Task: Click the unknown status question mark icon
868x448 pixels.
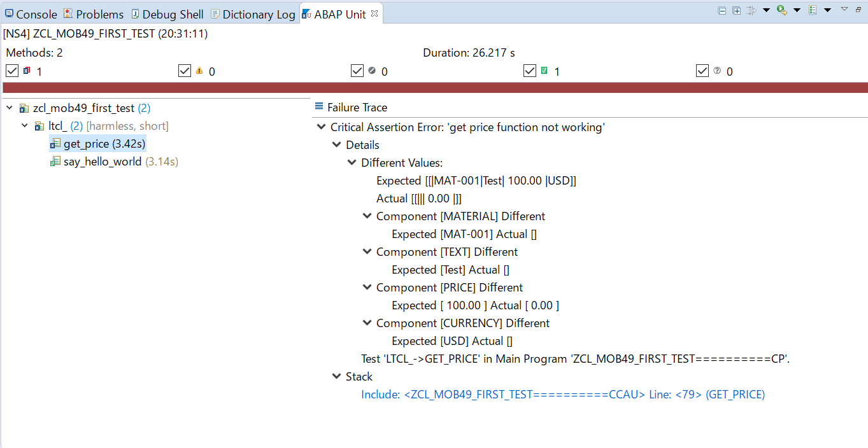Action: click(x=717, y=71)
